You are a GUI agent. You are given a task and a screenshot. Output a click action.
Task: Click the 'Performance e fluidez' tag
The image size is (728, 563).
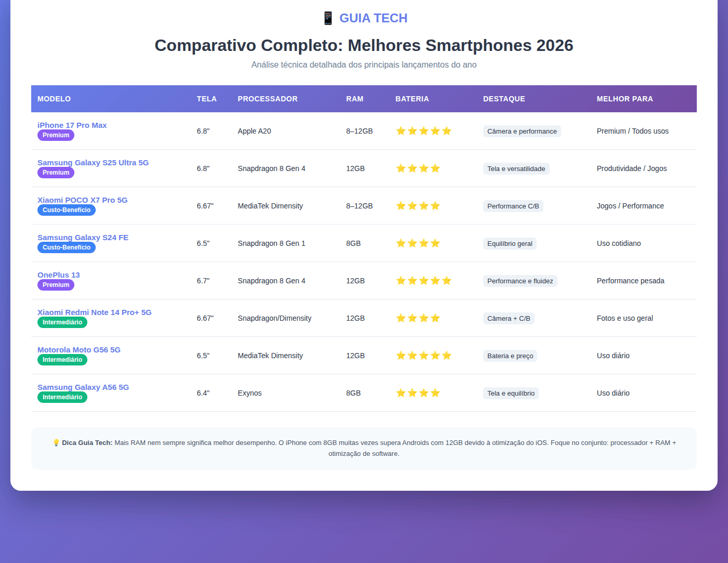point(520,281)
